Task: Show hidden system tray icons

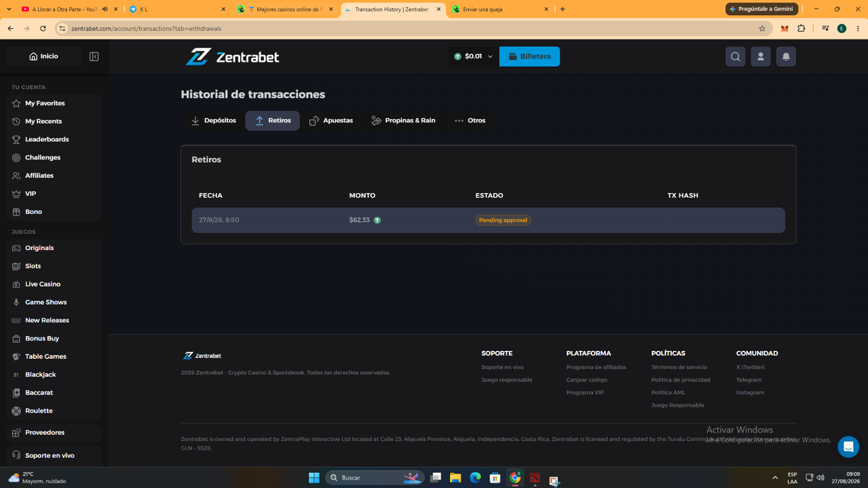Action: click(775, 478)
